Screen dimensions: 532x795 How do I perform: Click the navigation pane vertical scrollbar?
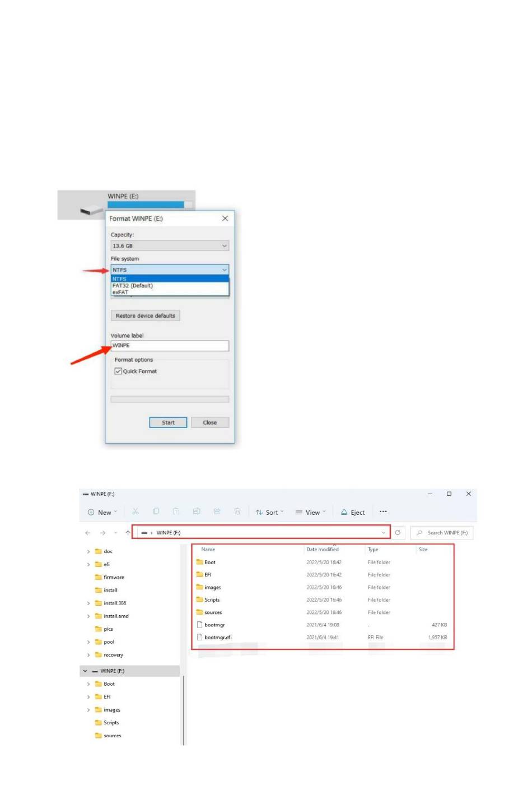183,710
